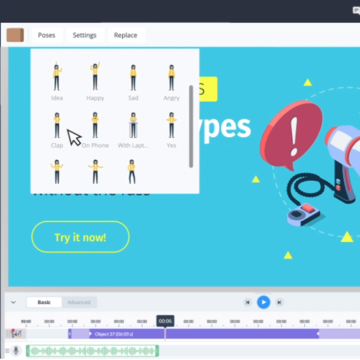Select the With Laptop pose
The height and width of the screenshot is (360, 360).
coord(133,129)
